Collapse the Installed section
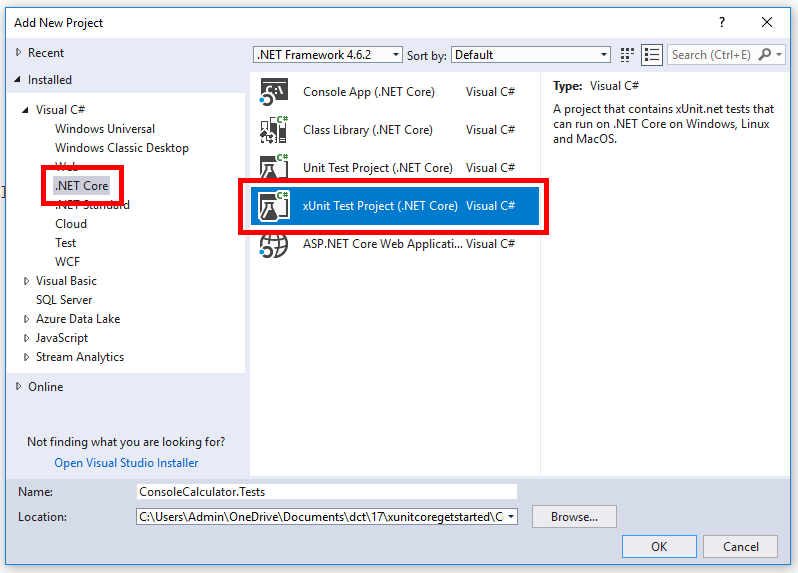798x573 pixels. click(18, 79)
